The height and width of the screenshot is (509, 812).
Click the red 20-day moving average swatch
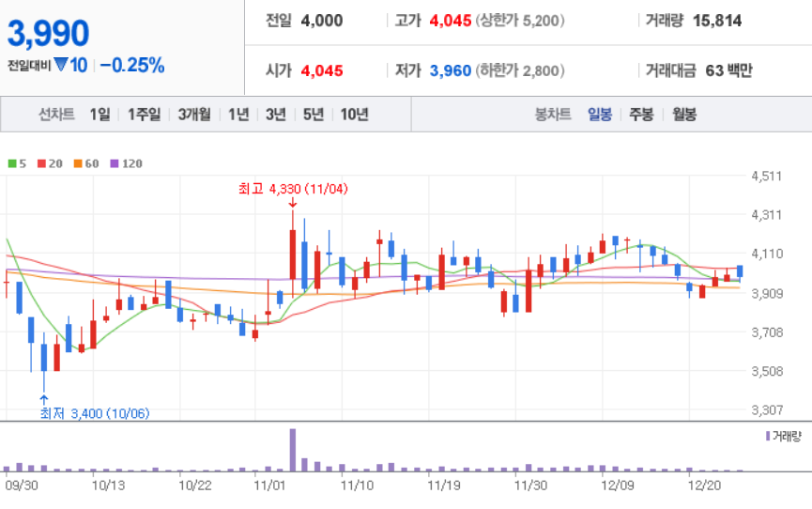click(x=41, y=163)
